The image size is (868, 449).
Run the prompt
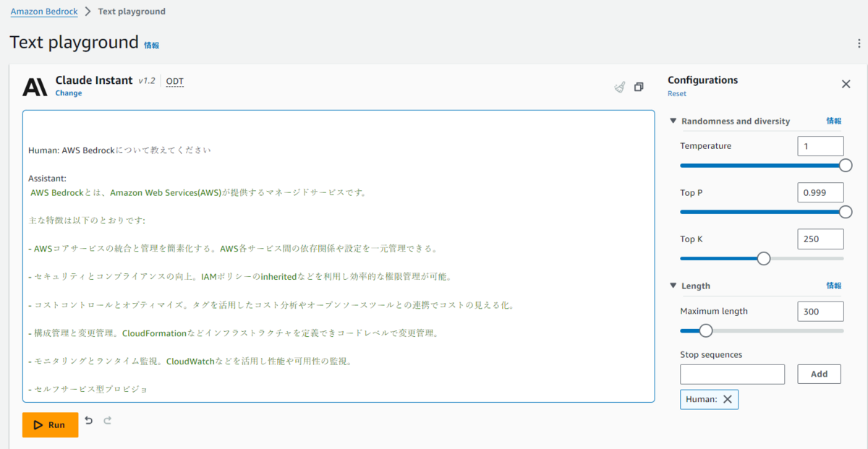50,425
